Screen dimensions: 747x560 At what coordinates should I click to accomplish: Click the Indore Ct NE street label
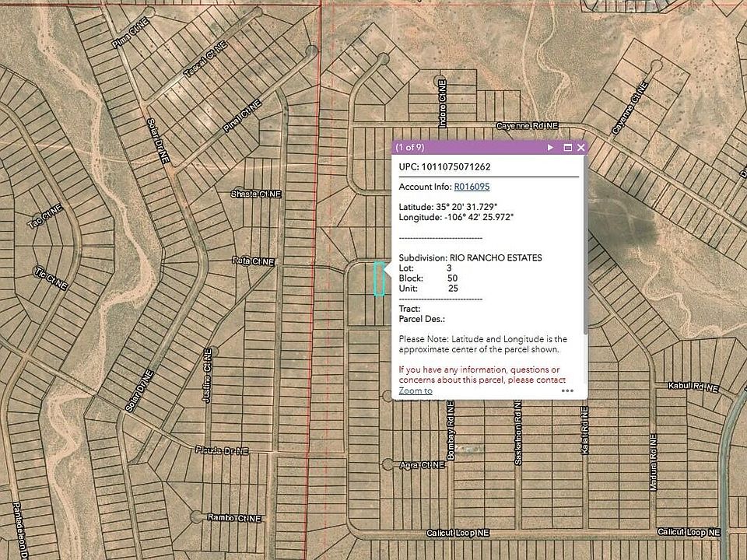(442, 108)
